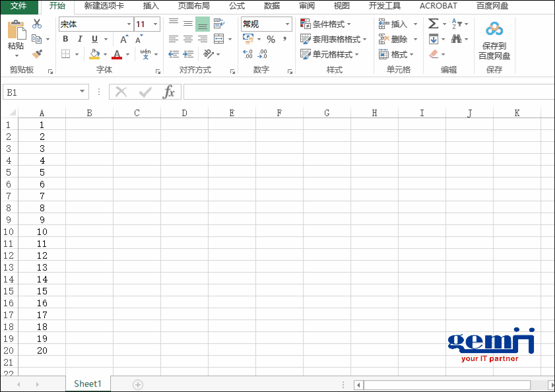Switch to the 公式 ribbon tab
Screen dimensions: 555x392
[x=236, y=6]
